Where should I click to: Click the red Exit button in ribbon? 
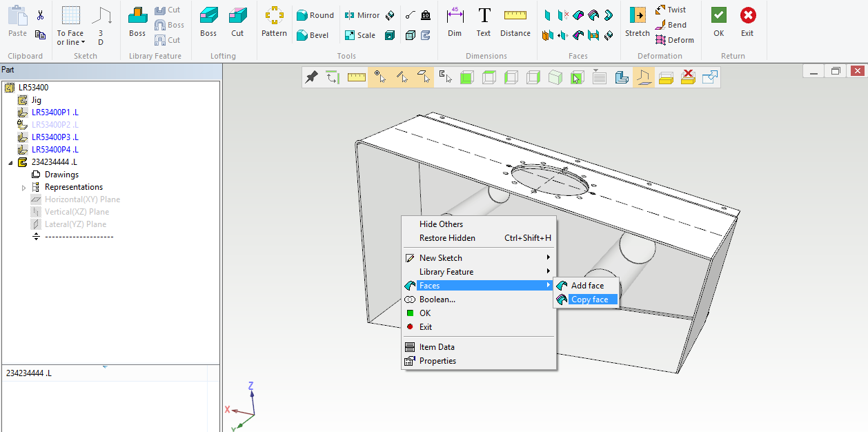(747, 22)
